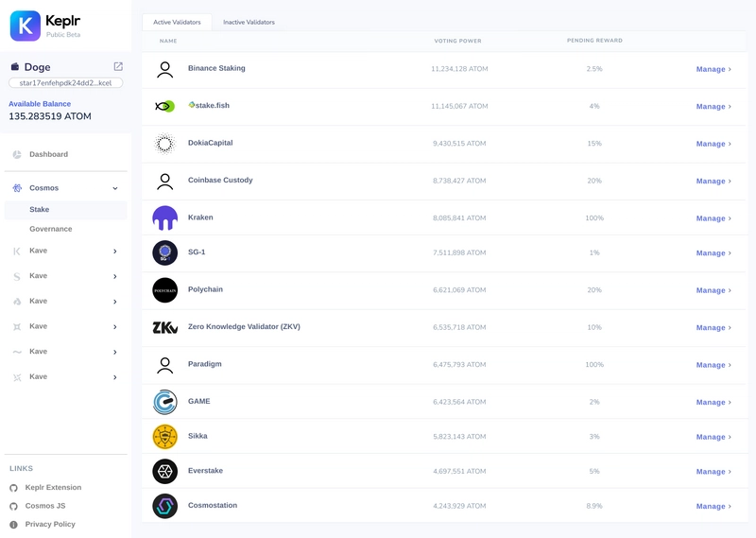
Task: Click the Kraken validator logo
Action: [164, 217]
